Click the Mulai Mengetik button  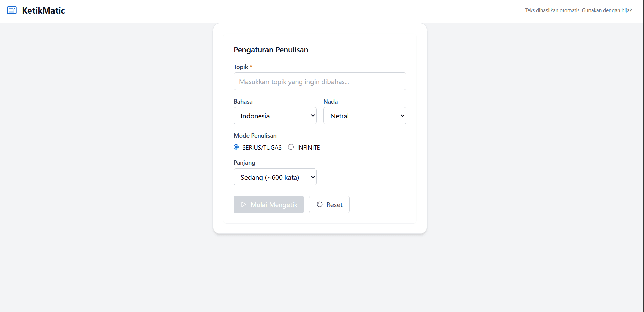(x=269, y=204)
